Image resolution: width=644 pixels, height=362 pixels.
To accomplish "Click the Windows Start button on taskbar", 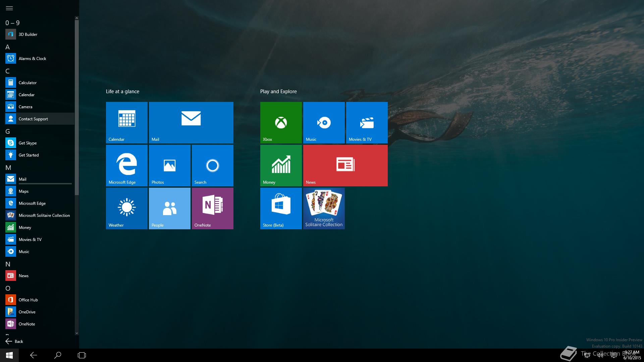I will [9, 355].
